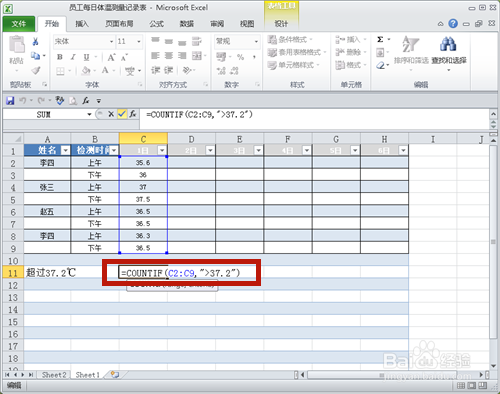Decrease font size with small A icon
The height and width of the screenshot is (394, 500).
[x=124, y=58]
